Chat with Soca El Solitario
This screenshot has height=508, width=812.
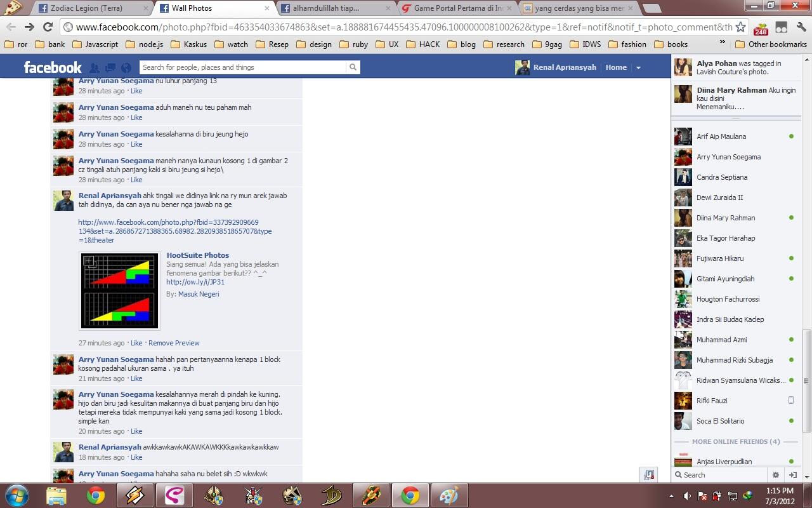click(x=735, y=421)
